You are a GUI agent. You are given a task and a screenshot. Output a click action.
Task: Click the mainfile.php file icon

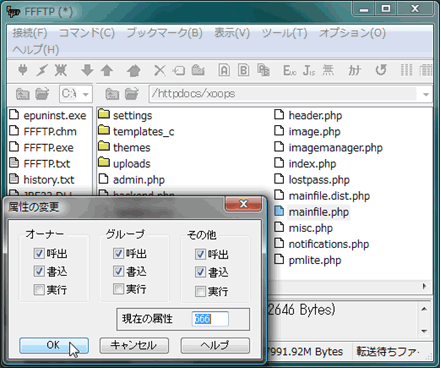[279, 211]
